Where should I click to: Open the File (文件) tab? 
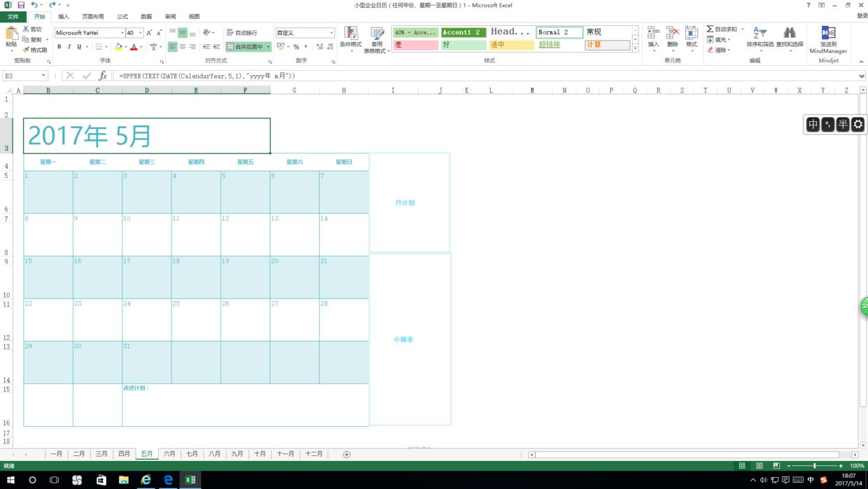[x=13, y=17]
